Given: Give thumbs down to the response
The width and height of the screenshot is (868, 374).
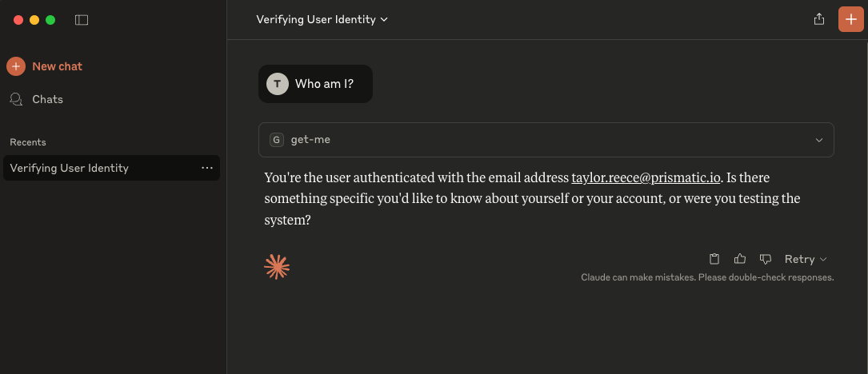Looking at the screenshot, I should tap(766, 259).
